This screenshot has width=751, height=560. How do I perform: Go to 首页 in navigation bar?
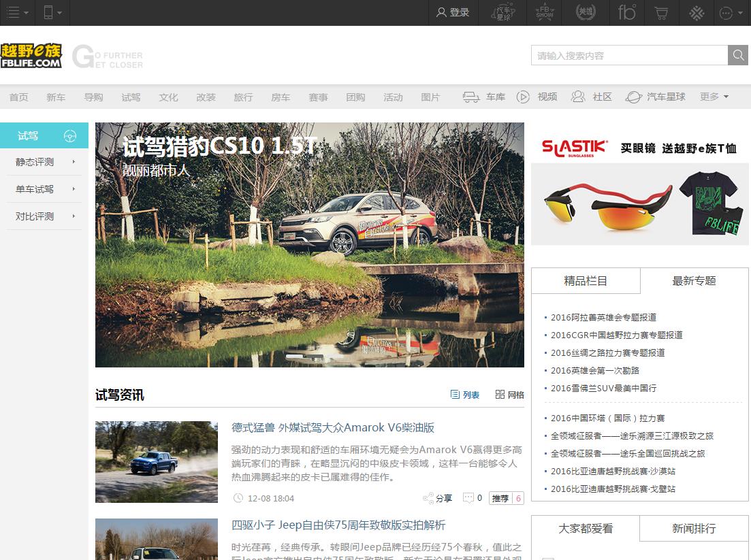coord(18,97)
